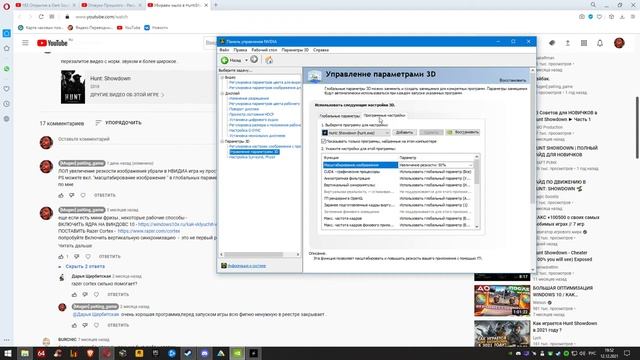Toggle show only programs found checkbox
Screen dimensions: 640x360
click(x=324, y=141)
